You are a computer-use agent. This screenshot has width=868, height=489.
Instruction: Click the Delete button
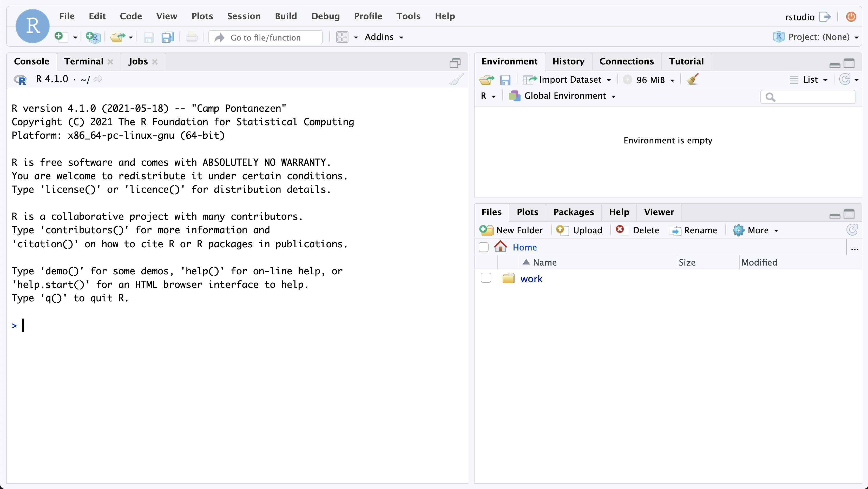637,230
